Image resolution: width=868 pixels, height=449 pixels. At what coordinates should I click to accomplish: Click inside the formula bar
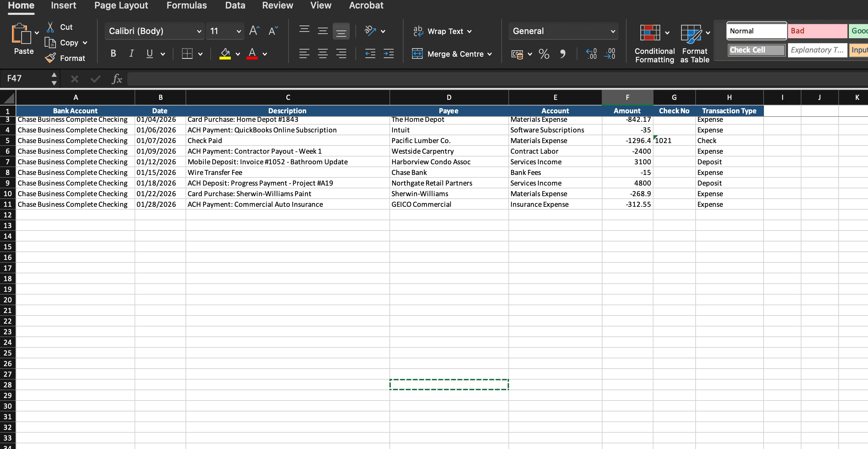tap(319, 79)
